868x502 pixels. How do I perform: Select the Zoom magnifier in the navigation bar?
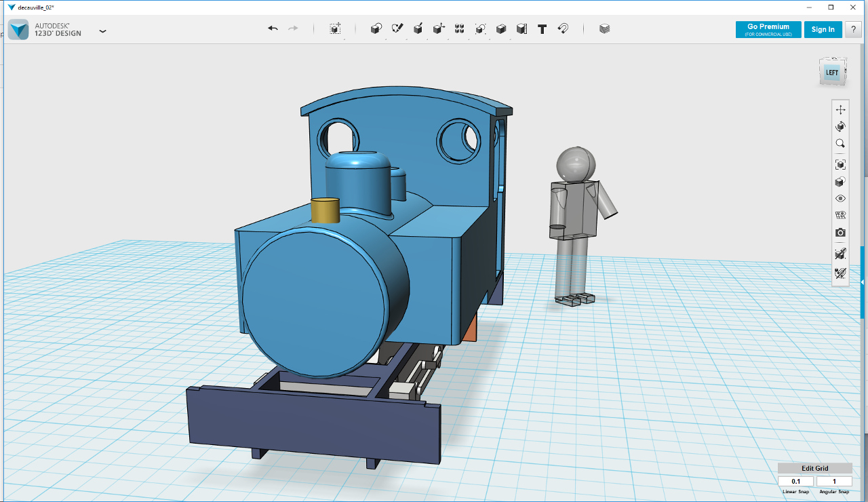(841, 144)
